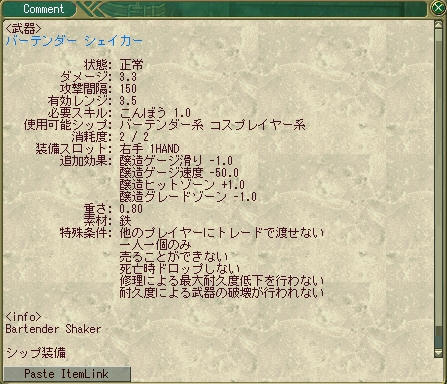
Task: Click effect 醸造ゲージ滑り -1.0
Action: pyautogui.click(x=176, y=161)
